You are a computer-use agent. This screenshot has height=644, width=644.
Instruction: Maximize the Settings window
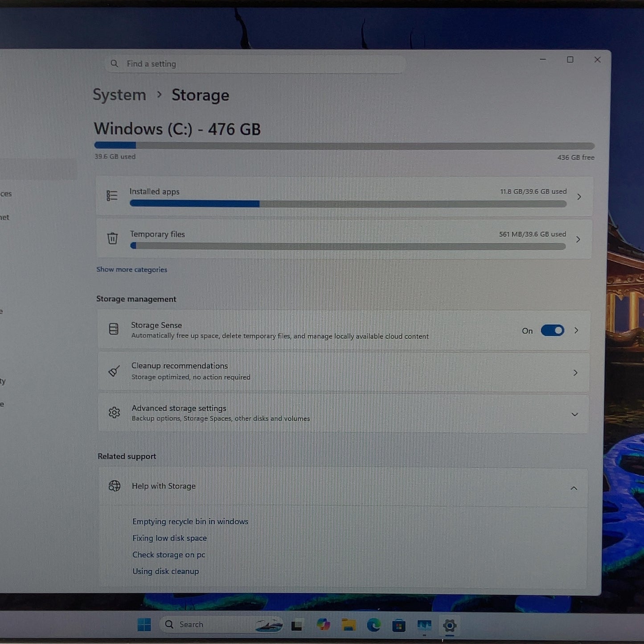(x=570, y=60)
